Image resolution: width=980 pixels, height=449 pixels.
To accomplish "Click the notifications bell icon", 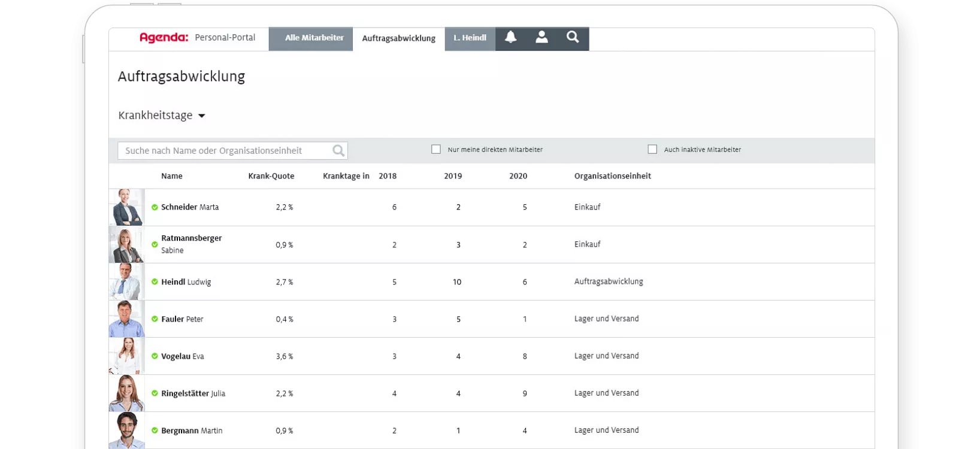I will click(x=510, y=38).
